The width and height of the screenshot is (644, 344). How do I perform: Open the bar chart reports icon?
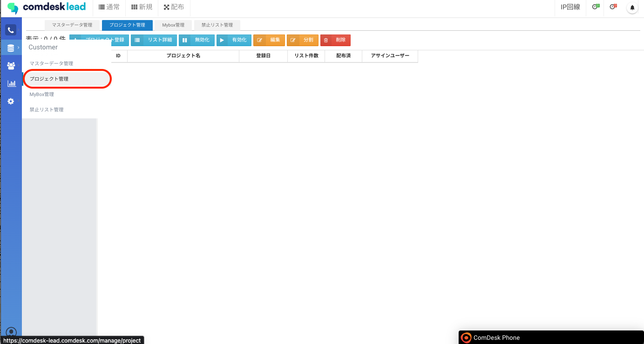(11, 83)
